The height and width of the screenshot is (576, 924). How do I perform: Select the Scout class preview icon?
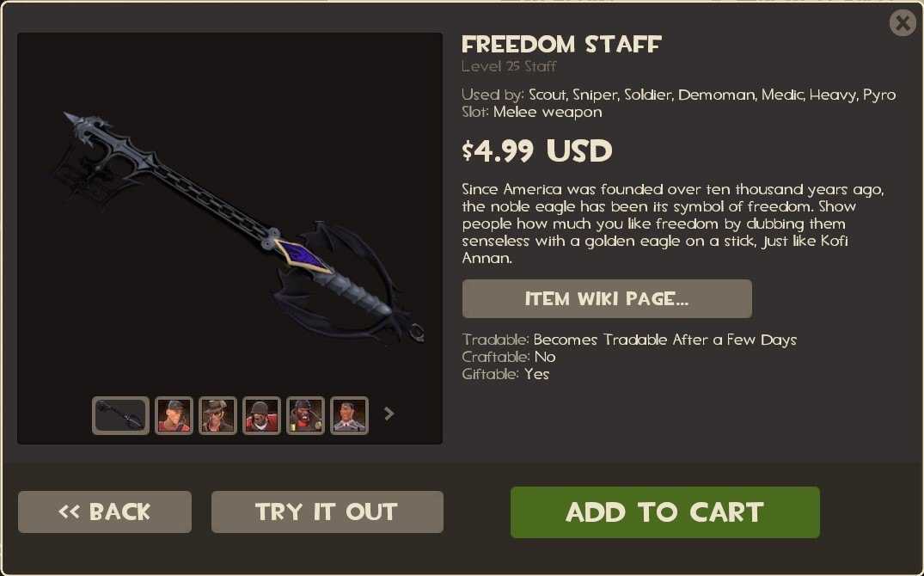click(174, 415)
